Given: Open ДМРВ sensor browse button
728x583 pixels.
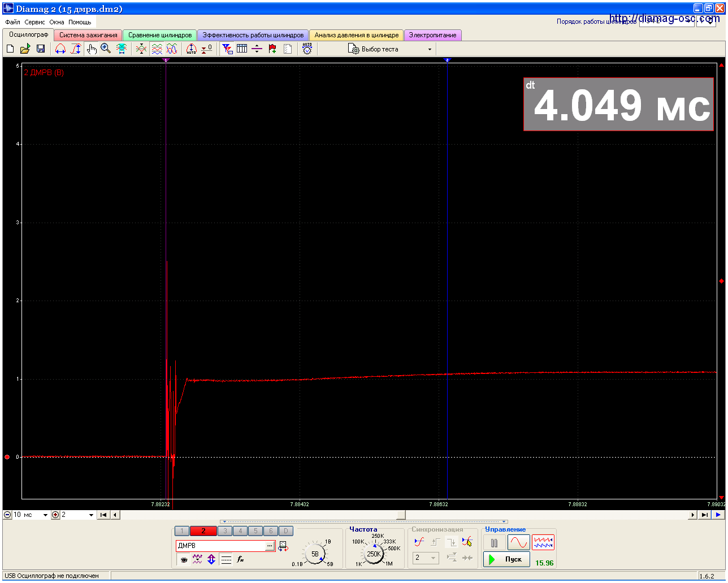Looking at the screenshot, I should pos(270,546).
